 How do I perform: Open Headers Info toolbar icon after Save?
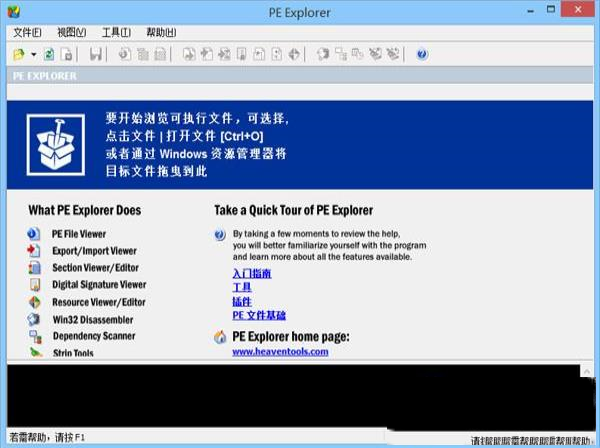[124, 54]
